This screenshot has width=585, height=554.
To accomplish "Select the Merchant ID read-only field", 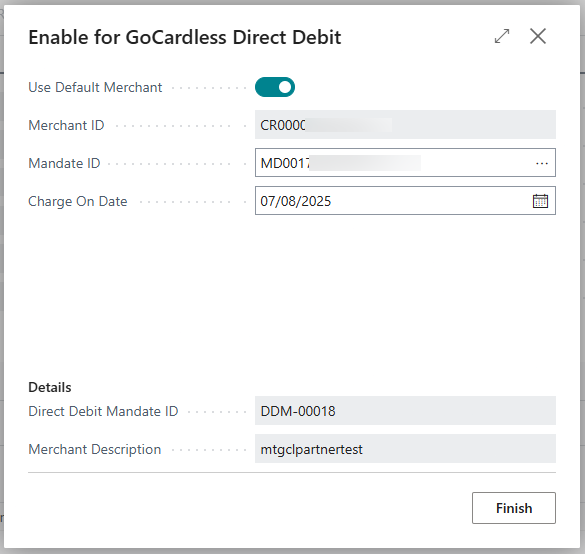I will [405, 125].
